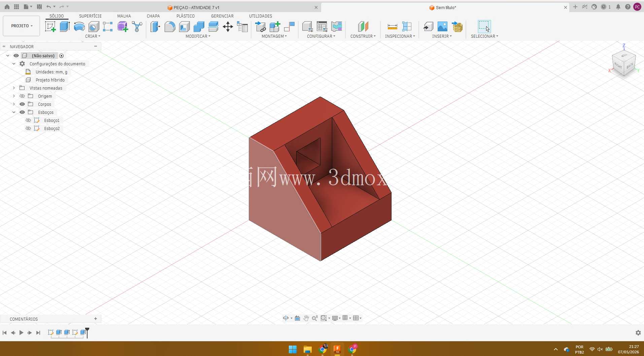This screenshot has width=644, height=356.
Task: Open the MODIFICAR dropdown menu
Action: pyautogui.click(x=198, y=36)
